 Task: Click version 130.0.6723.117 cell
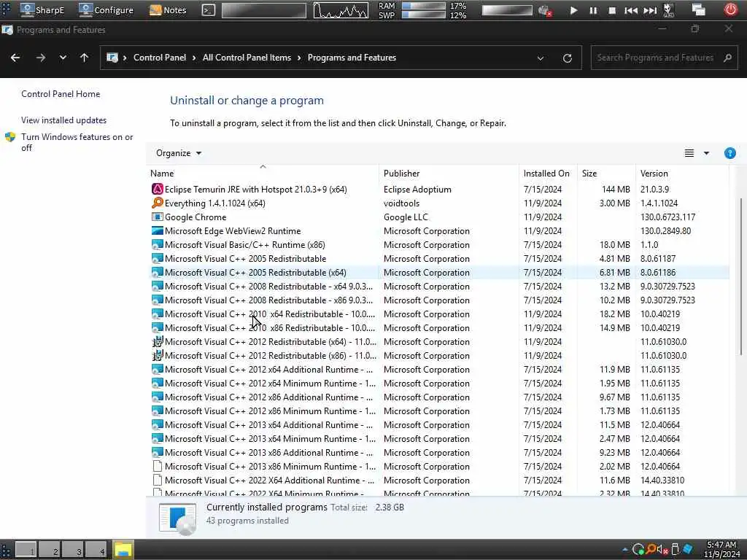click(x=667, y=217)
